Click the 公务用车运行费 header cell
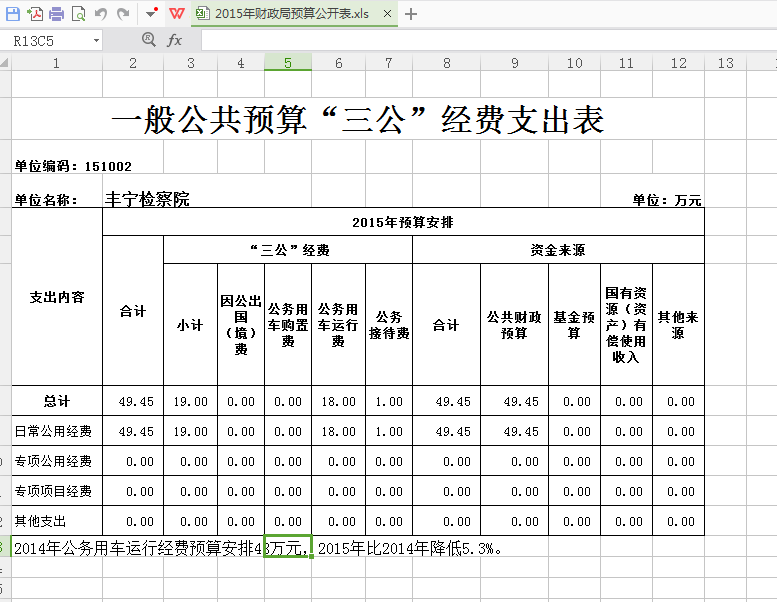Viewport: 777px width, 602px height. point(338,325)
